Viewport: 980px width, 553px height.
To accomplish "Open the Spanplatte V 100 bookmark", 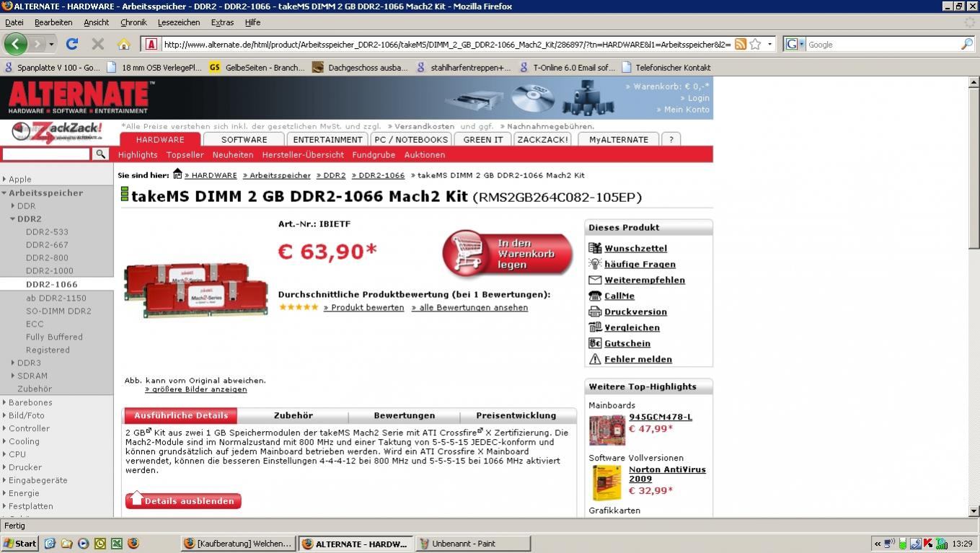I will [x=53, y=67].
